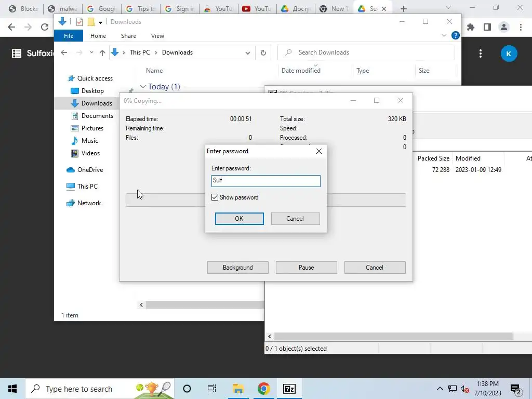The width and height of the screenshot is (532, 399).
Task: Send the copy operation to Background
Action: [x=238, y=268]
